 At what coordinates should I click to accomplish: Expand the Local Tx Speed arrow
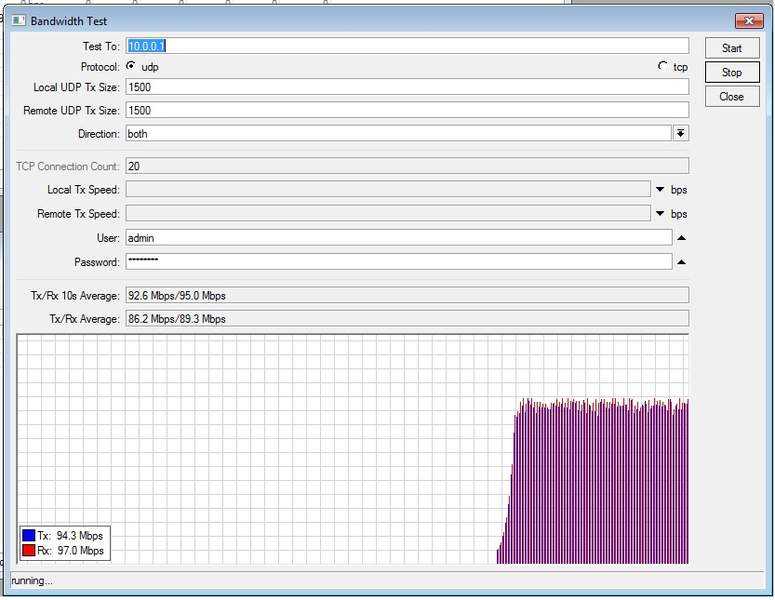click(x=660, y=189)
